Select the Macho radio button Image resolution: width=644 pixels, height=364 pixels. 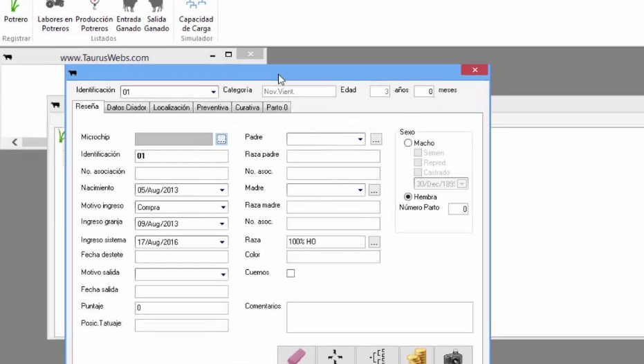[x=408, y=143]
